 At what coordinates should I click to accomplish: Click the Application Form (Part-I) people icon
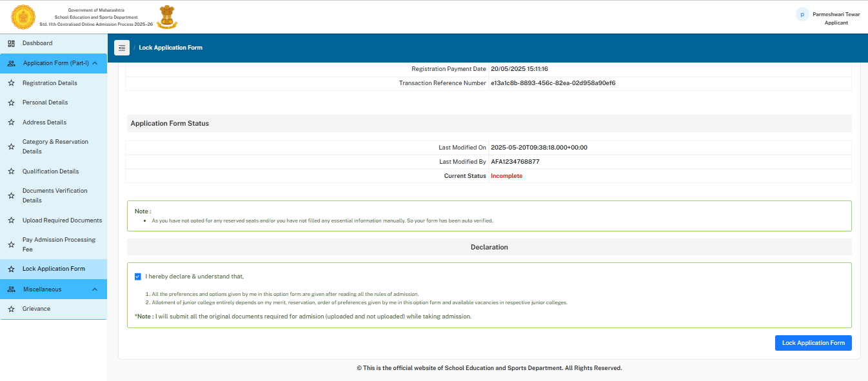point(11,63)
